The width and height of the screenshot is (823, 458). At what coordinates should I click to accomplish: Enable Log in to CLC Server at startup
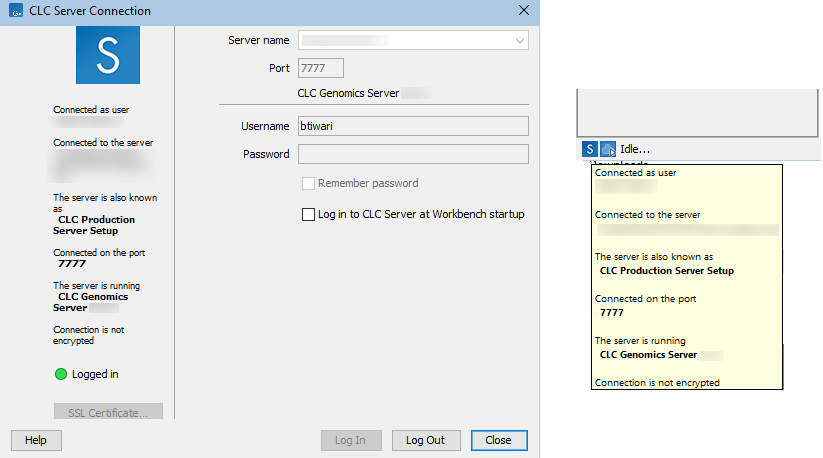click(x=308, y=214)
